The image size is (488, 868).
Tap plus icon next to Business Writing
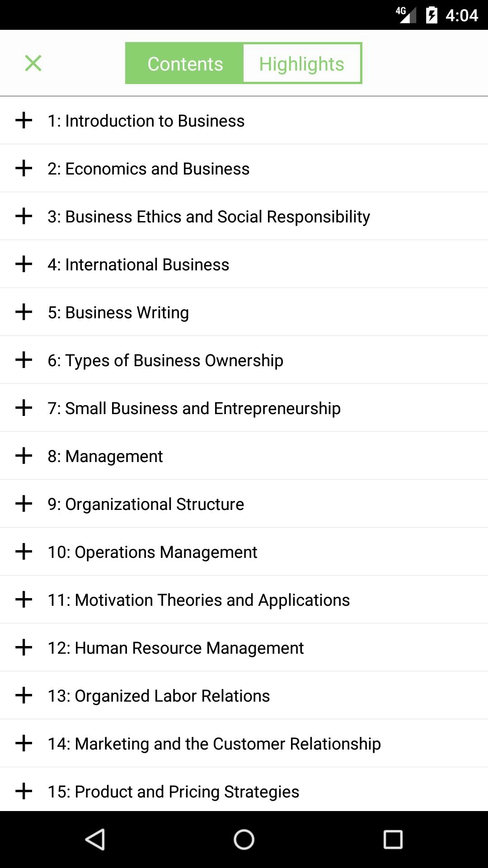(23, 312)
